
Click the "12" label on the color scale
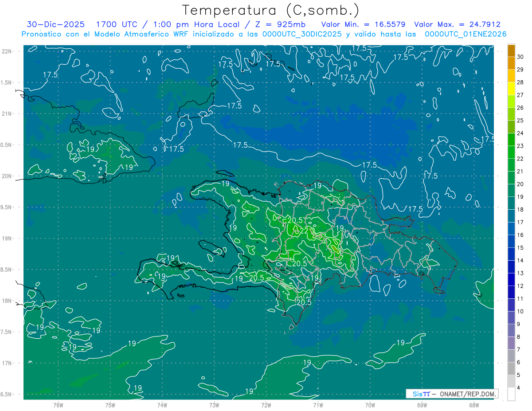click(520, 286)
